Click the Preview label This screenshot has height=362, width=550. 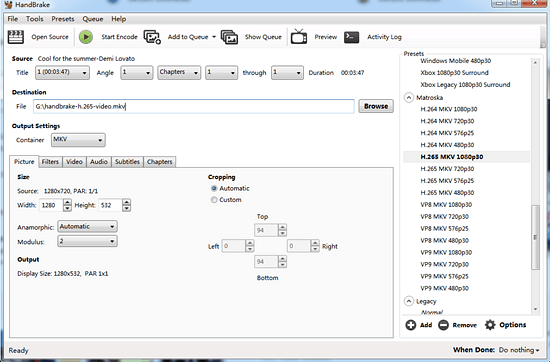(x=326, y=37)
